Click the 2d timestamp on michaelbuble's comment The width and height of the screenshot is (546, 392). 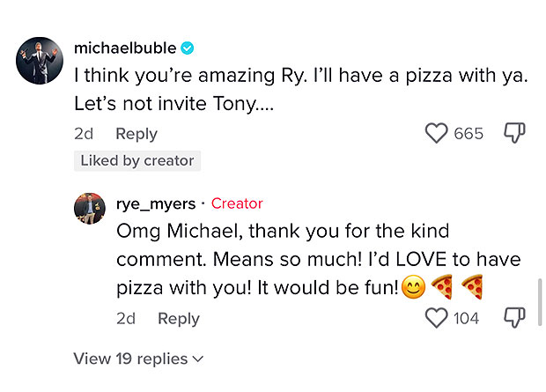(x=85, y=134)
